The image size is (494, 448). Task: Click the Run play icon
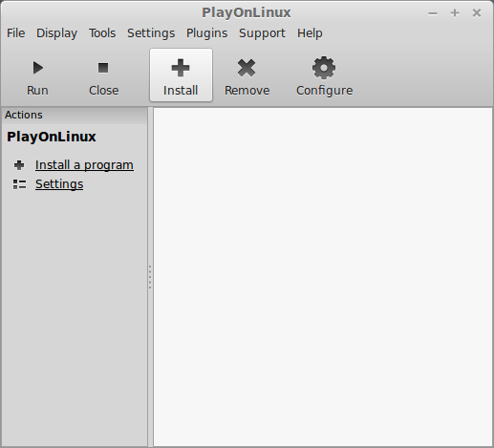(x=38, y=68)
